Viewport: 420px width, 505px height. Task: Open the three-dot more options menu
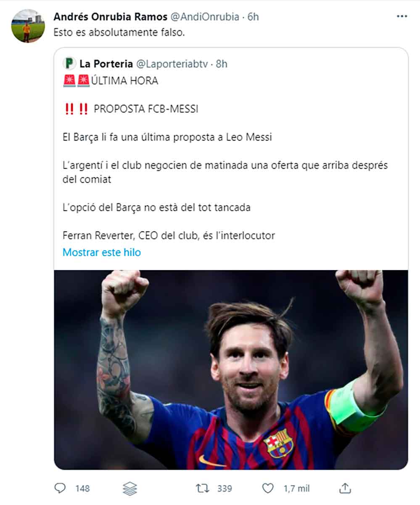(x=402, y=16)
